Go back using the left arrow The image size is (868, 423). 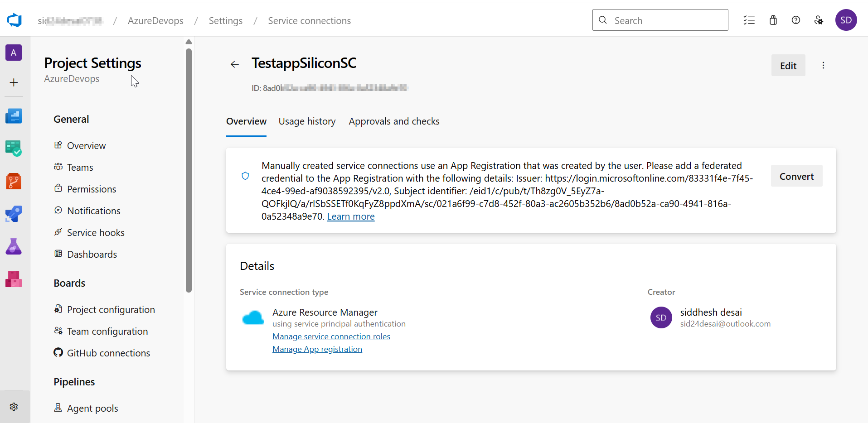(235, 64)
